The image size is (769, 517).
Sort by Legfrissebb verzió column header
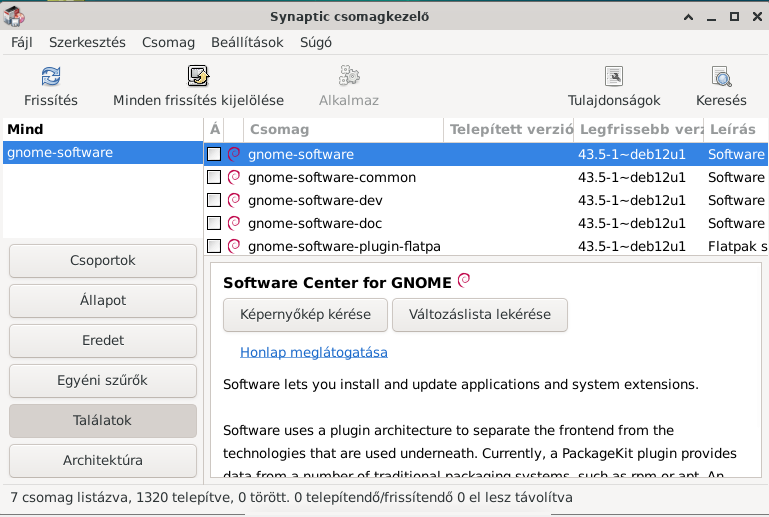point(639,129)
